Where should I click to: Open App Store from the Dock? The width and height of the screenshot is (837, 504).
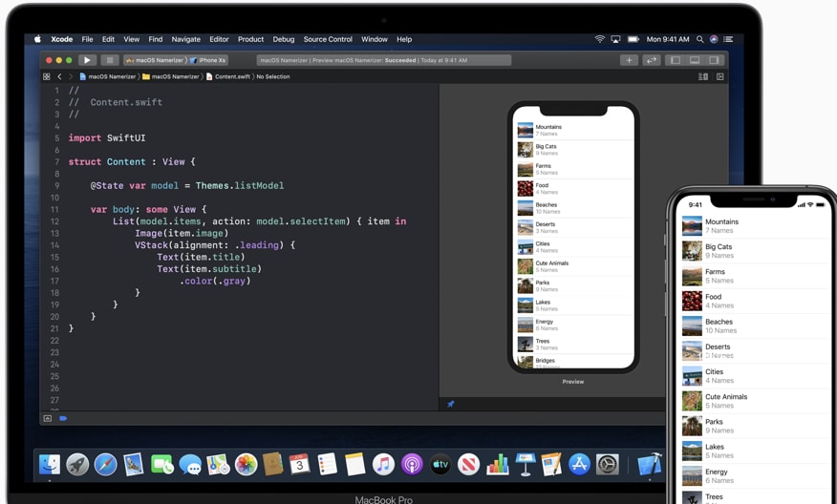[579, 465]
